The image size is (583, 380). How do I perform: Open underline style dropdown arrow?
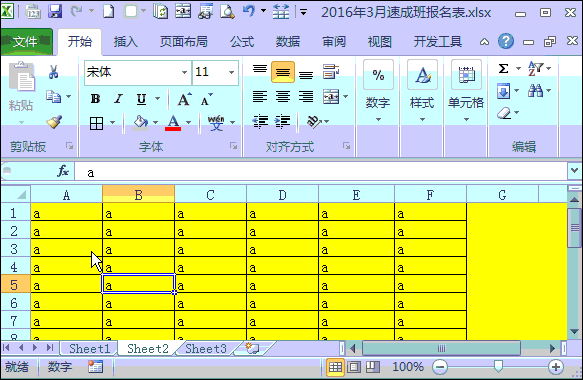(158, 99)
